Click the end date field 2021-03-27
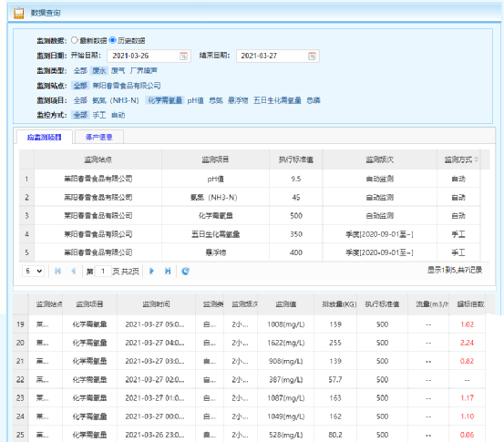Screen dimensions: 504x442 pyautogui.click(x=277, y=56)
